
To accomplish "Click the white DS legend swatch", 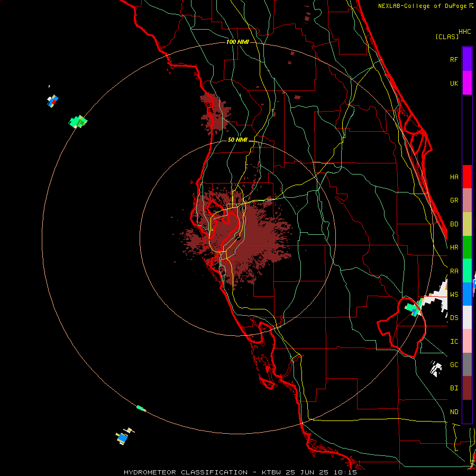I will (x=467, y=317).
